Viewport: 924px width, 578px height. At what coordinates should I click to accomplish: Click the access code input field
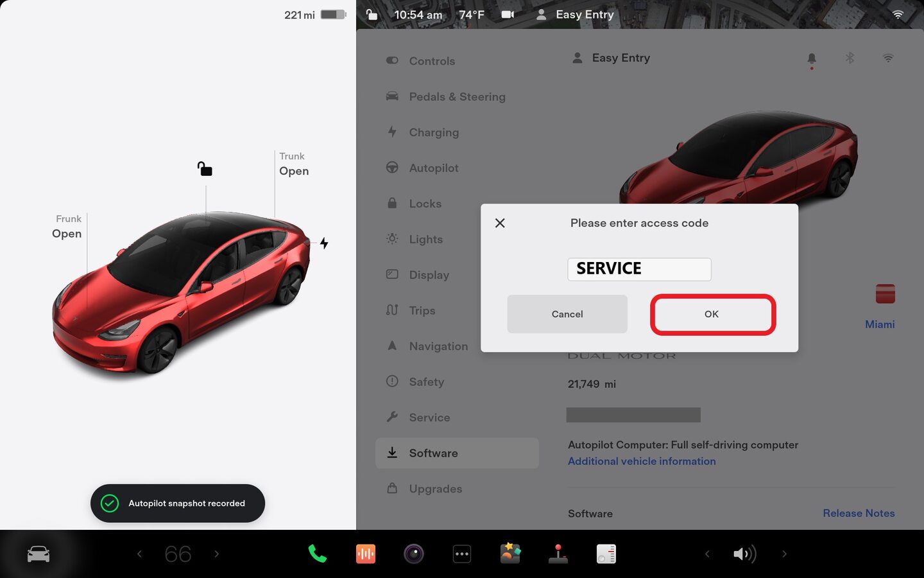click(x=639, y=269)
